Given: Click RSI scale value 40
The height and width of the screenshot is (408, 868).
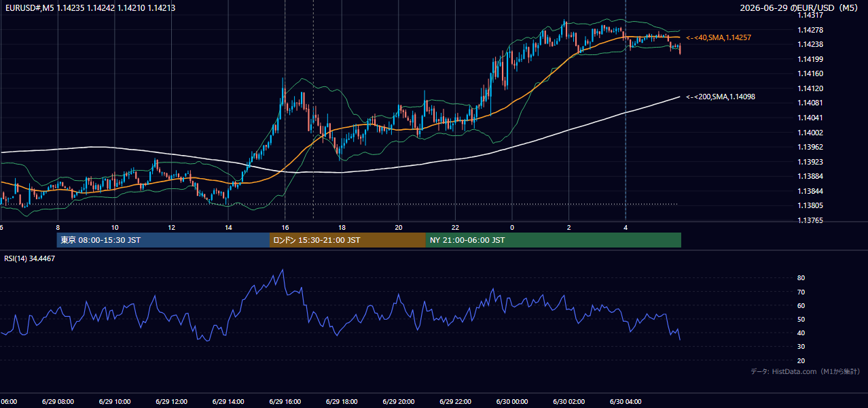Looking at the screenshot, I should click(801, 333).
